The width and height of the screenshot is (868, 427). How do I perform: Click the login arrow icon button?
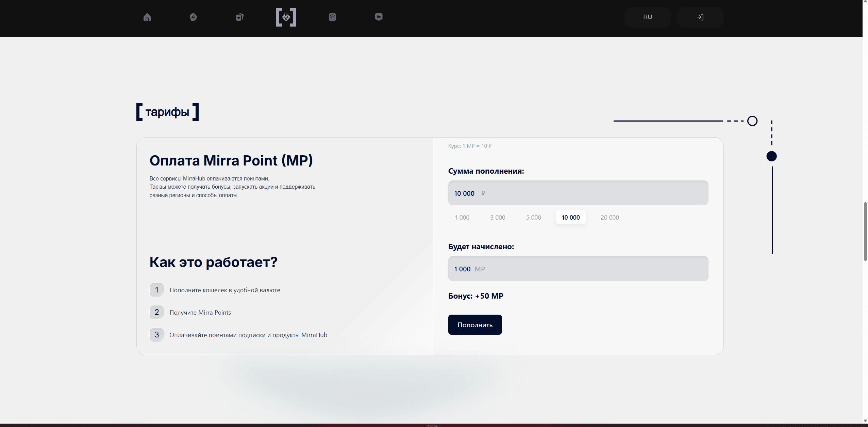tap(700, 17)
